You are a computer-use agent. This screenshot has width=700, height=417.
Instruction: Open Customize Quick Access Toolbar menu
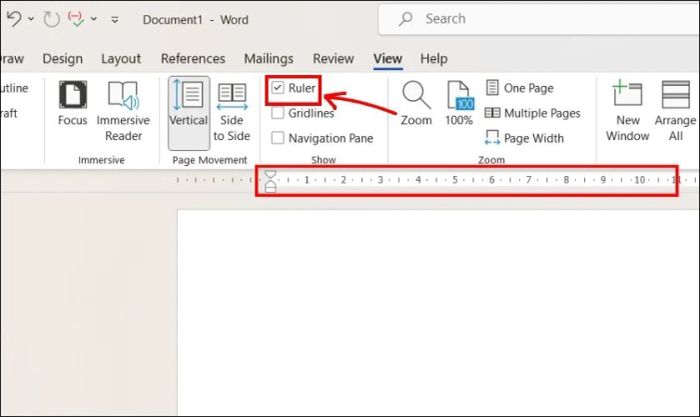pyautogui.click(x=115, y=19)
